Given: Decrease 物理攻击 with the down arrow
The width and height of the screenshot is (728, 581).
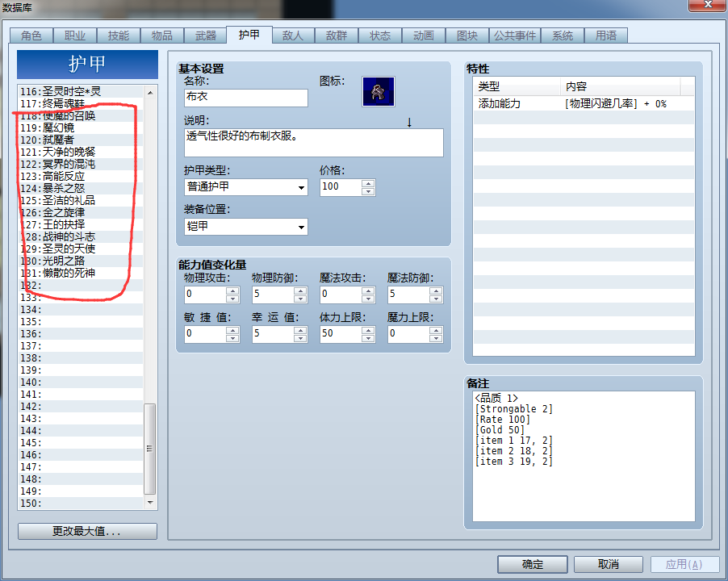Looking at the screenshot, I should [x=232, y=299].
